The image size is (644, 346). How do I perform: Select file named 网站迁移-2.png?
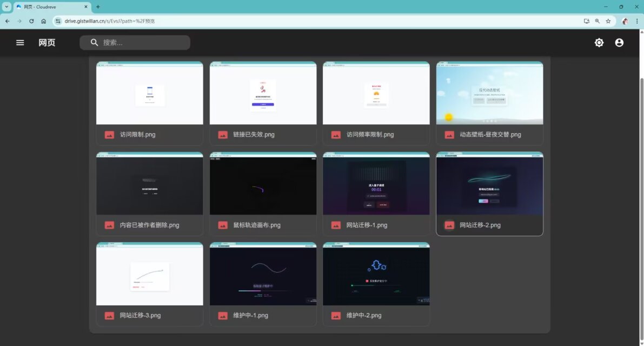[480, 225]
